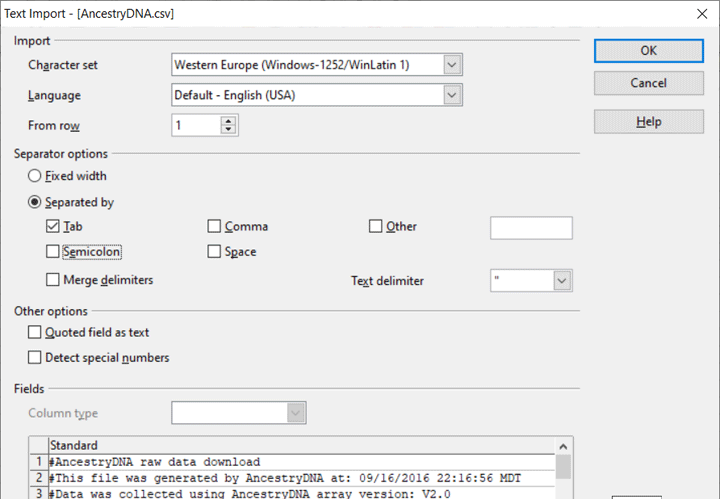Screen dimensions: 720x499
Task: Open the Text delimiter dropdown
Action: click(562, 280)
